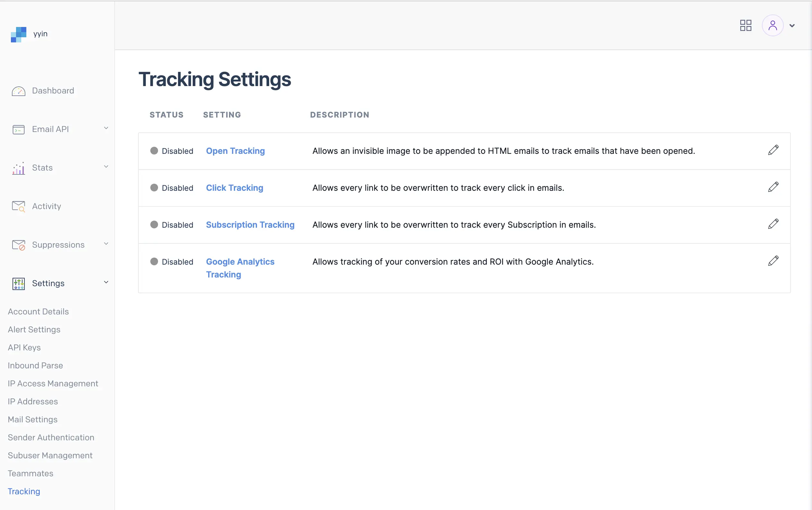Edit Click Tracking via its pencil icon

point(773,187)
